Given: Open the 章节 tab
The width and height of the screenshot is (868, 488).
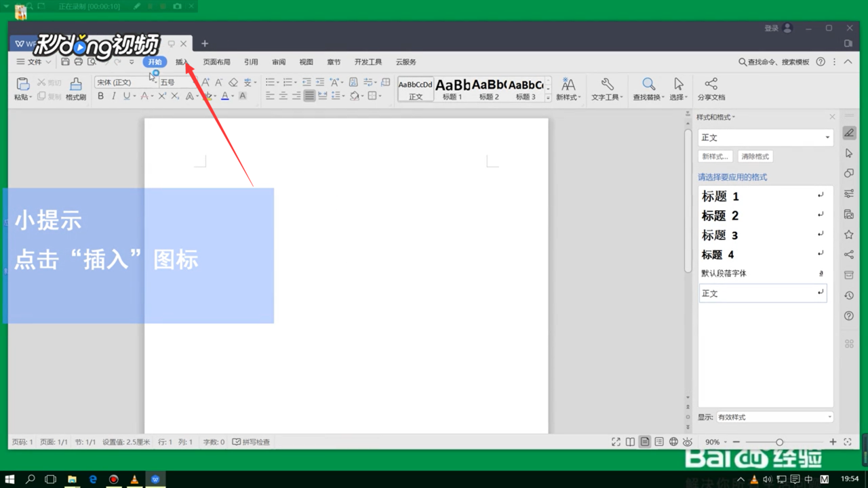Looking at the screenshot, I should (x=334, y=62).
